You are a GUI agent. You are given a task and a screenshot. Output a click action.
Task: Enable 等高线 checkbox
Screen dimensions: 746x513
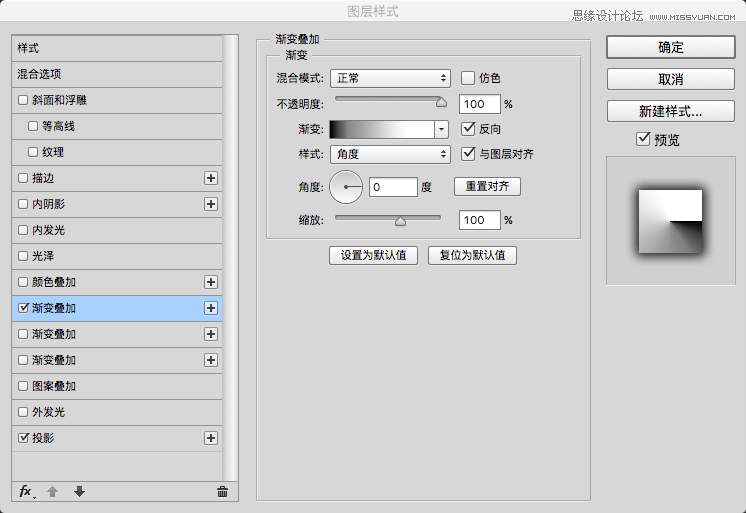33,126
